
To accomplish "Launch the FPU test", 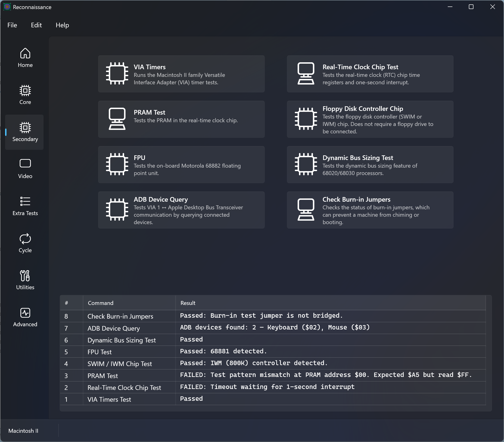I will coord(181,165).
